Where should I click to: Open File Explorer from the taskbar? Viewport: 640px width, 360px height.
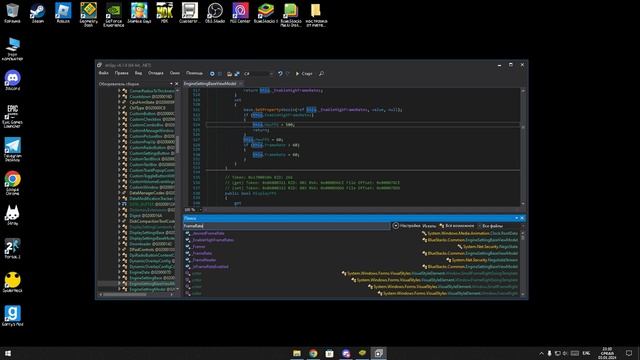297,353
